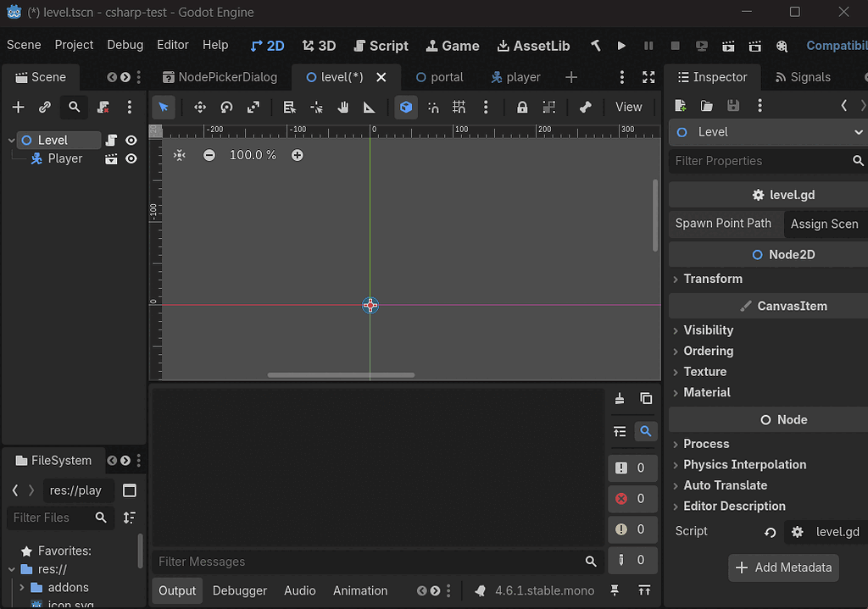Screen dimensions: 868x609
Task: Open the Level node selector dropdown
Action: [x=768, y=132]
